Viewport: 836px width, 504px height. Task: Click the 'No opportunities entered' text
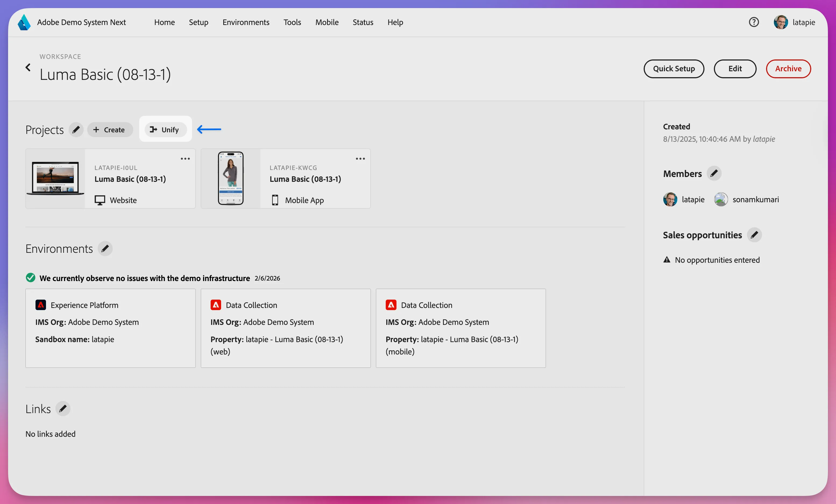coord(717,260)
